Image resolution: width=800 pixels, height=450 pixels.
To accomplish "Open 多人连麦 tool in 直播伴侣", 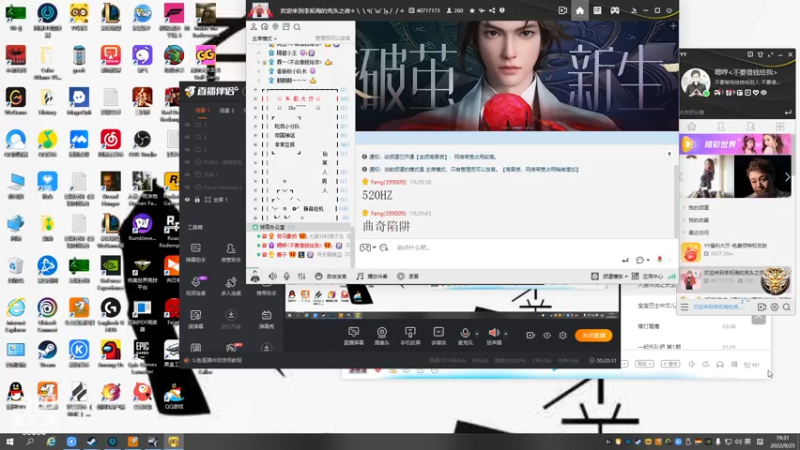I will click(231, 286).
